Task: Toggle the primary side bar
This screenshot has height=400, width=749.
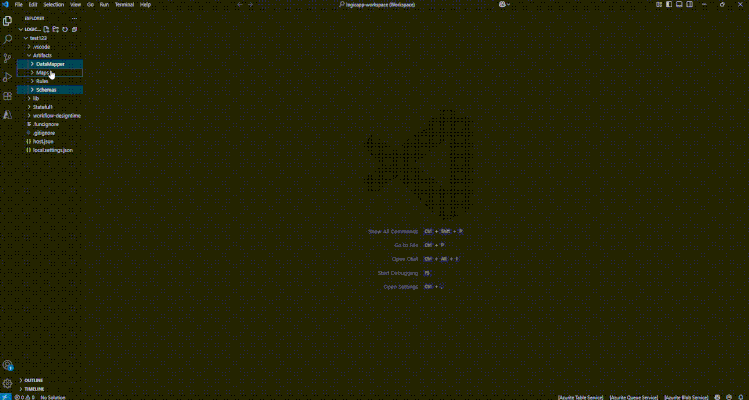Action: pyautogui.click(x=669, y=4)
